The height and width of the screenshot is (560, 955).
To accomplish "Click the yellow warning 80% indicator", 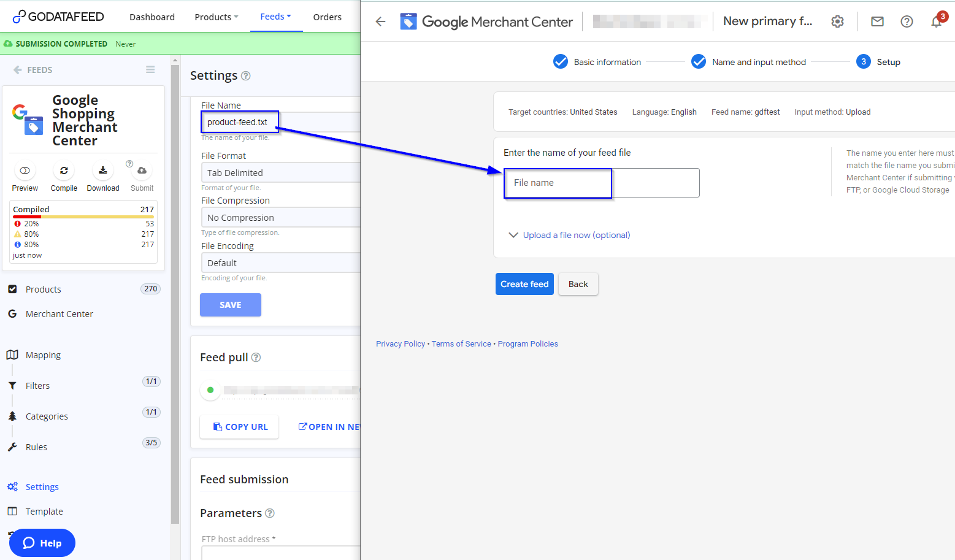I will (17, 234).
